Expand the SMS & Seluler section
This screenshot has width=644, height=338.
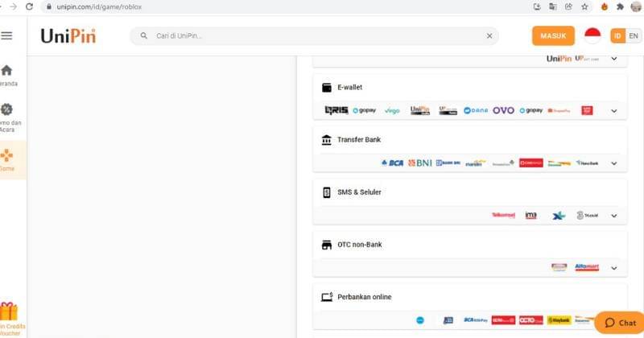click(x=613, y=216)
